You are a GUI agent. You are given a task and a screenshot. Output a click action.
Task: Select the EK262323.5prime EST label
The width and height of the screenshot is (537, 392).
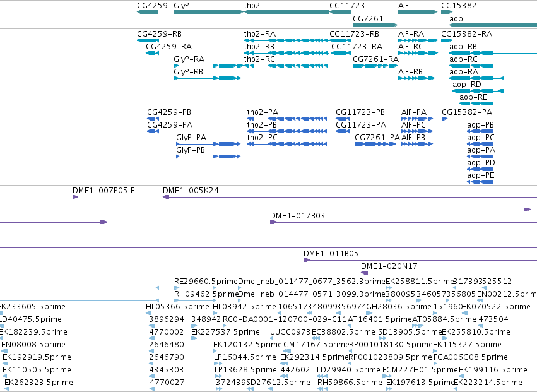coord(38,383)
